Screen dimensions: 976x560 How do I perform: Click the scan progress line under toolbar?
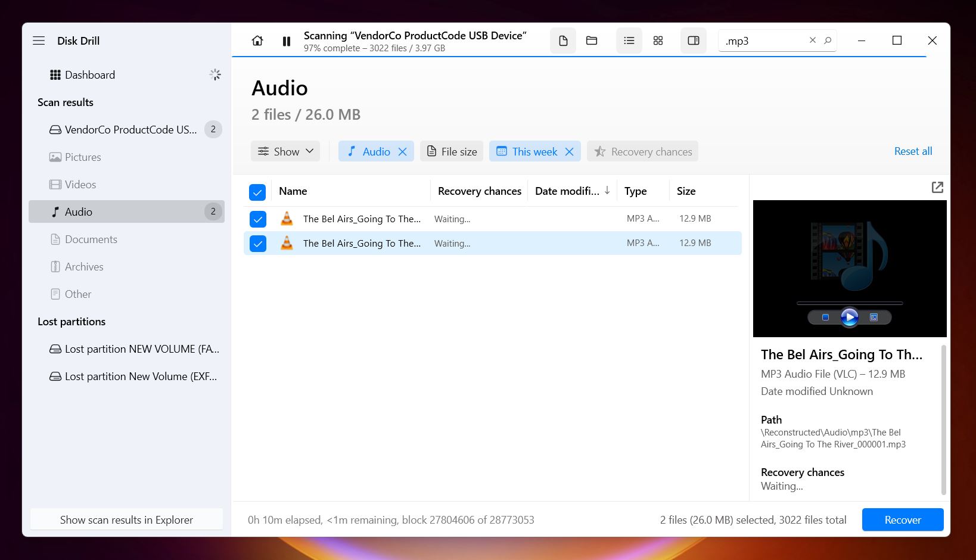point(579,57)
